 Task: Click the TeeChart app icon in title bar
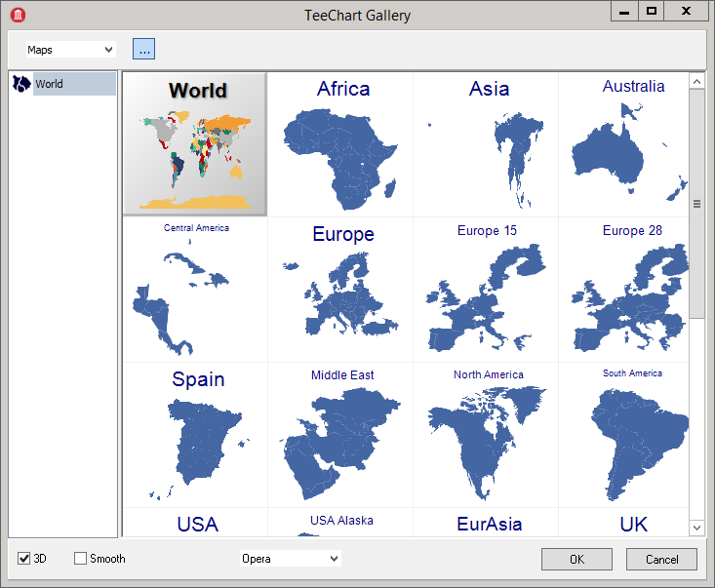18,15
